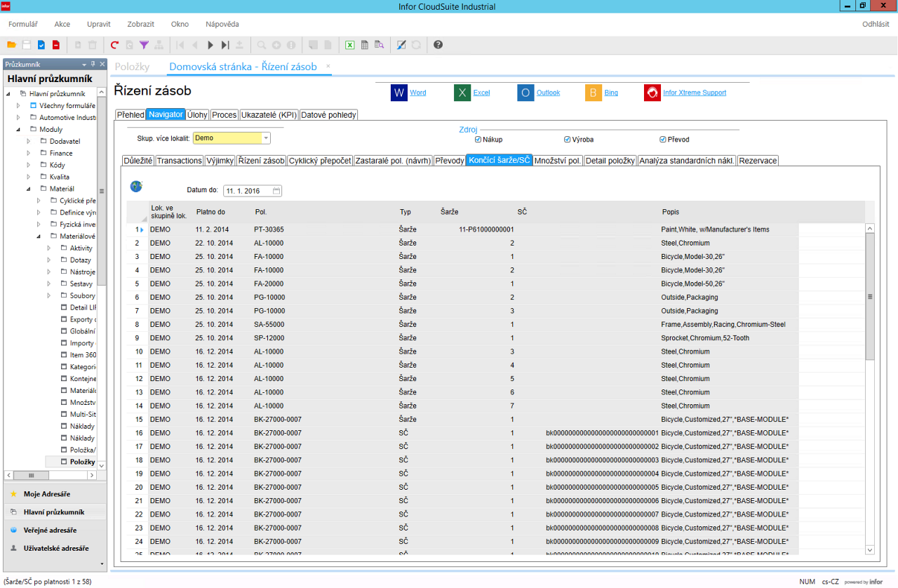898x588 pixels.
Task: Open the Rezervace tab
Action: (x=758, y=161)
